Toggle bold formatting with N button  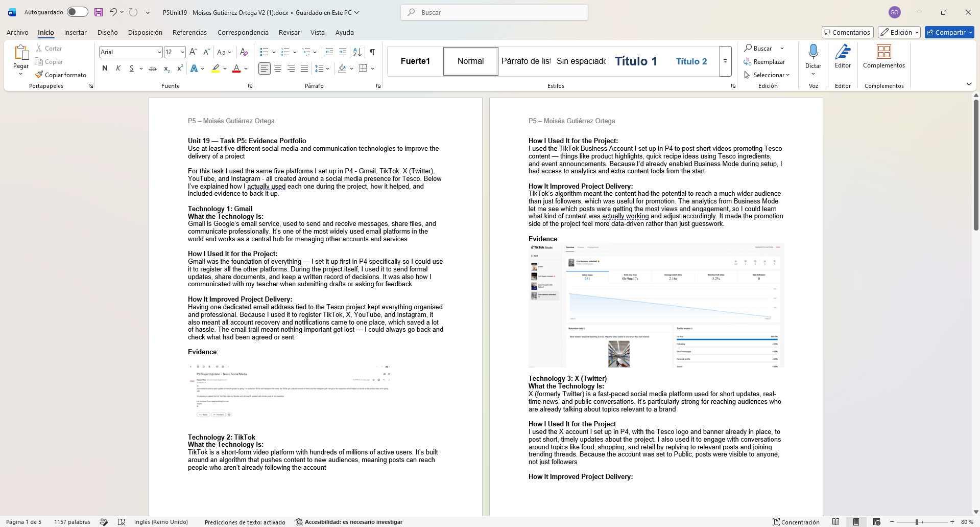105,68
